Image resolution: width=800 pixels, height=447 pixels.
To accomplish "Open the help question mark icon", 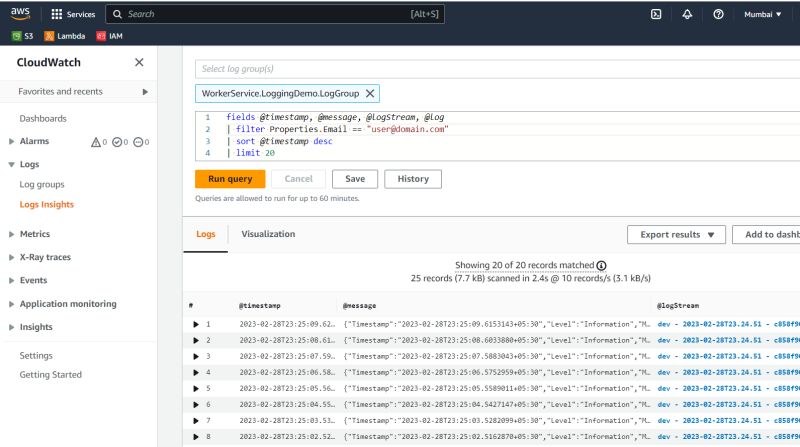I will point(718,14).
